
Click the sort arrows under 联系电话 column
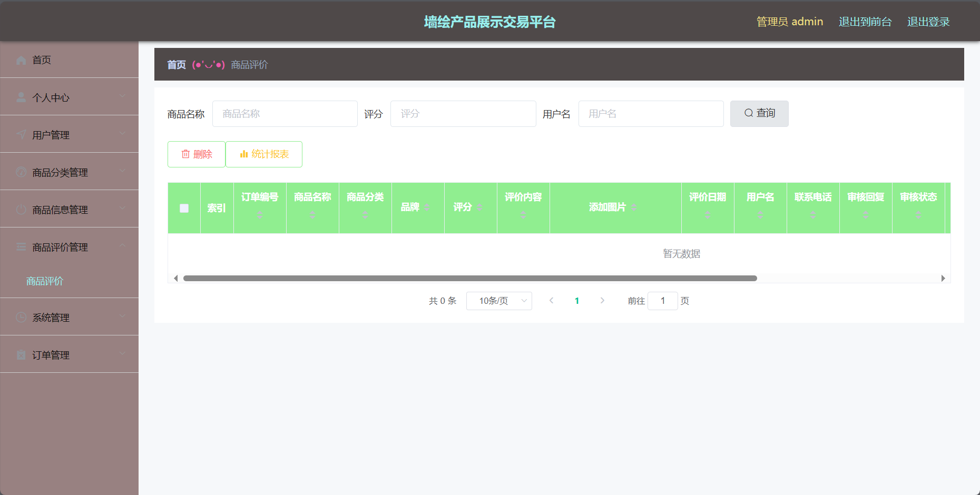pyautogui.click(x=813, y=215)
